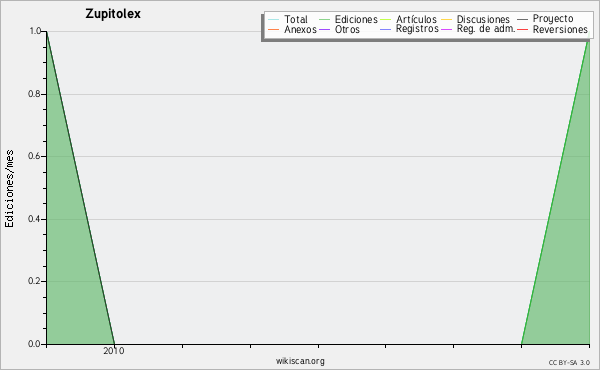Click the CC BY-SA 3.0 license text

tap(569, 363)
